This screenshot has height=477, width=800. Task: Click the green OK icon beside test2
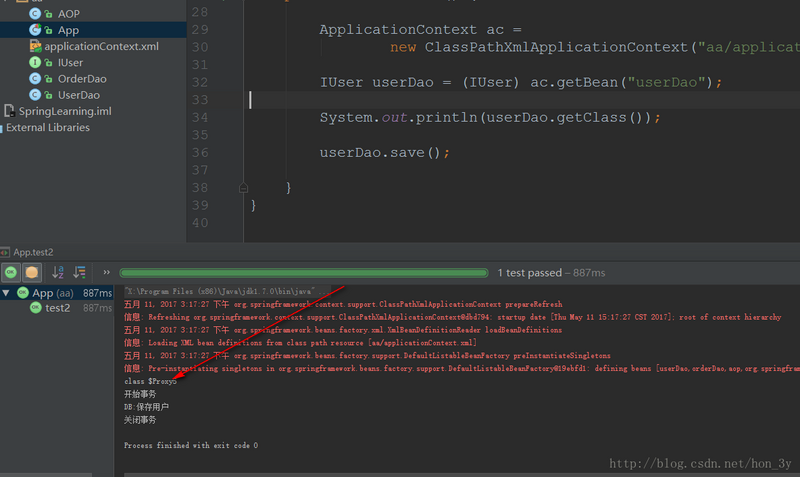tap(35, 308)
